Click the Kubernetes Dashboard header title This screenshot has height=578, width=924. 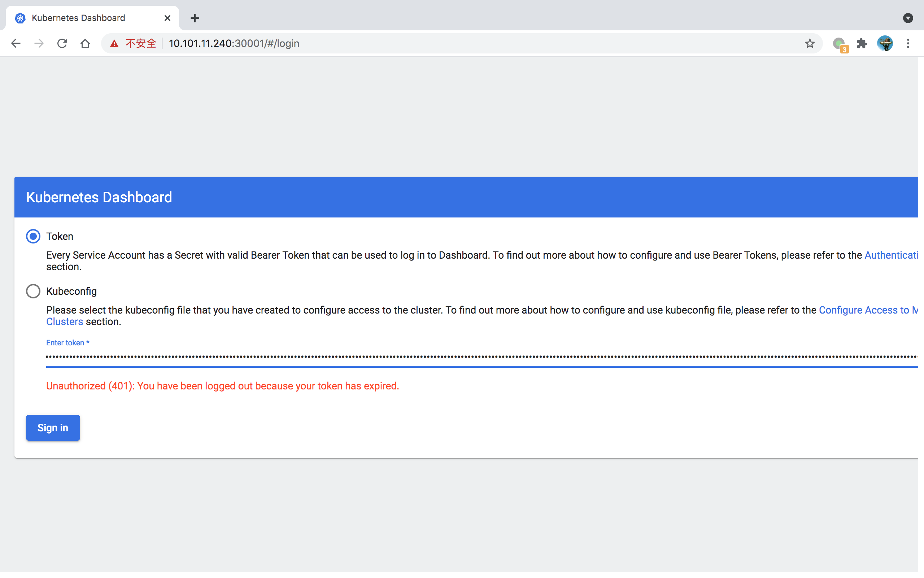click(x=99, y=197)
